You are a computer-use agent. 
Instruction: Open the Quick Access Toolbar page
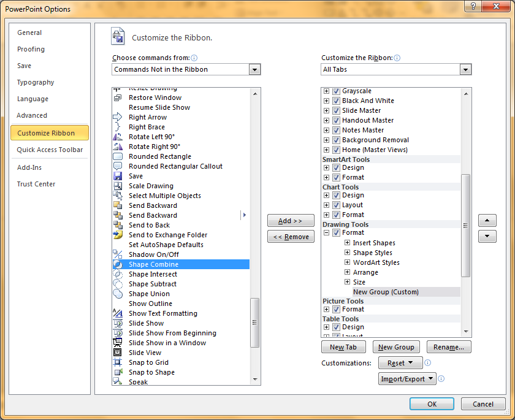pyautogui.click(x=50, y=150)
